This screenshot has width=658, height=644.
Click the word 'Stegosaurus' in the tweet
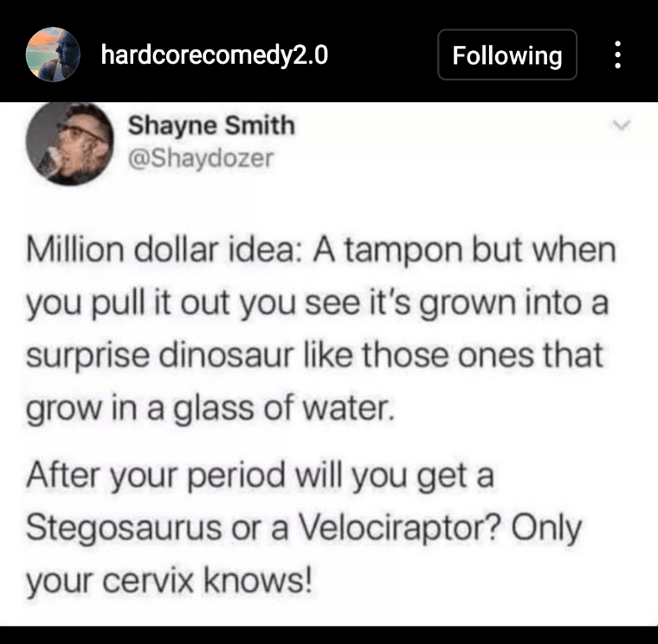click(x=124, y=528)
